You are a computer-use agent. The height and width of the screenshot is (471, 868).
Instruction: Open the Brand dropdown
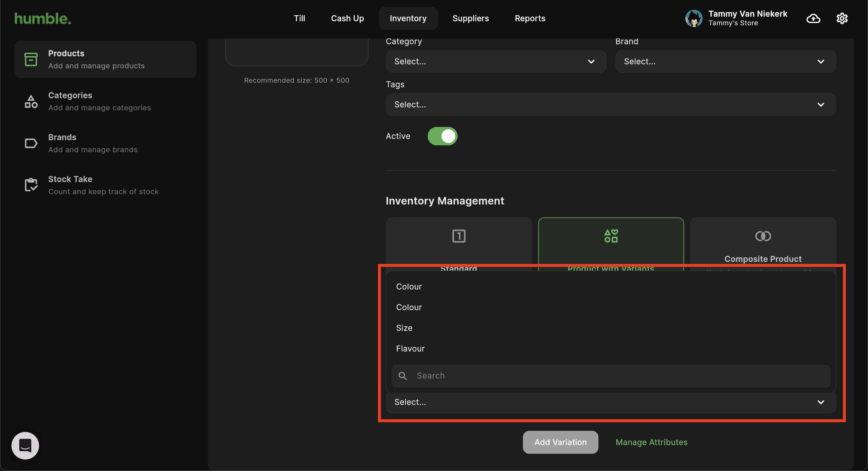click(x=725, y=61)
